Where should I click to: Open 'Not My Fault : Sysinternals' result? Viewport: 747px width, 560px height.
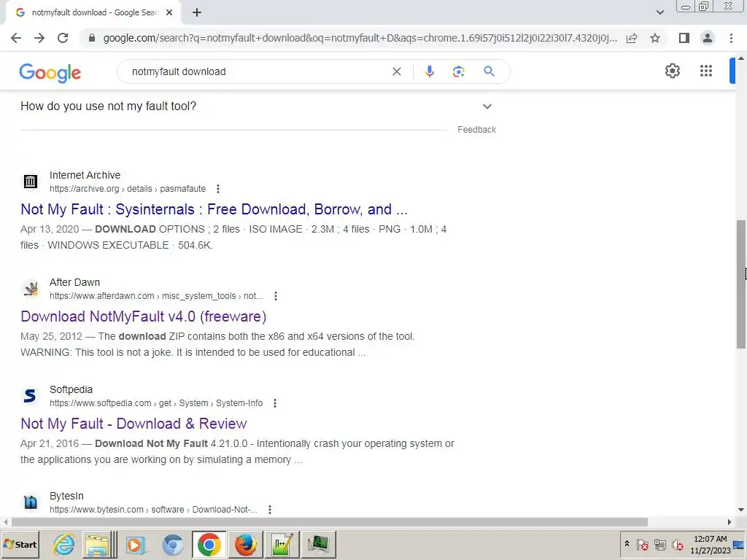pyautogui.click(x=214, y=209)
